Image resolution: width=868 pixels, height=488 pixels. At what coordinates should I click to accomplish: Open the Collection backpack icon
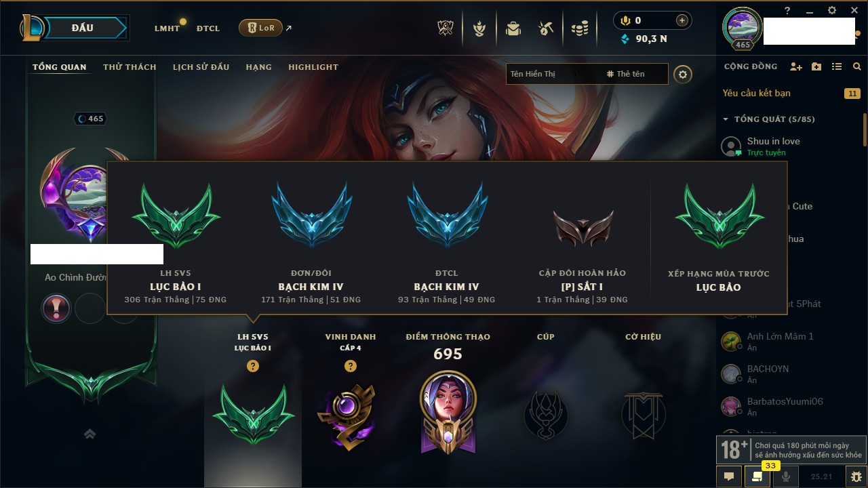pyautogui.click(x=513, y=28)
